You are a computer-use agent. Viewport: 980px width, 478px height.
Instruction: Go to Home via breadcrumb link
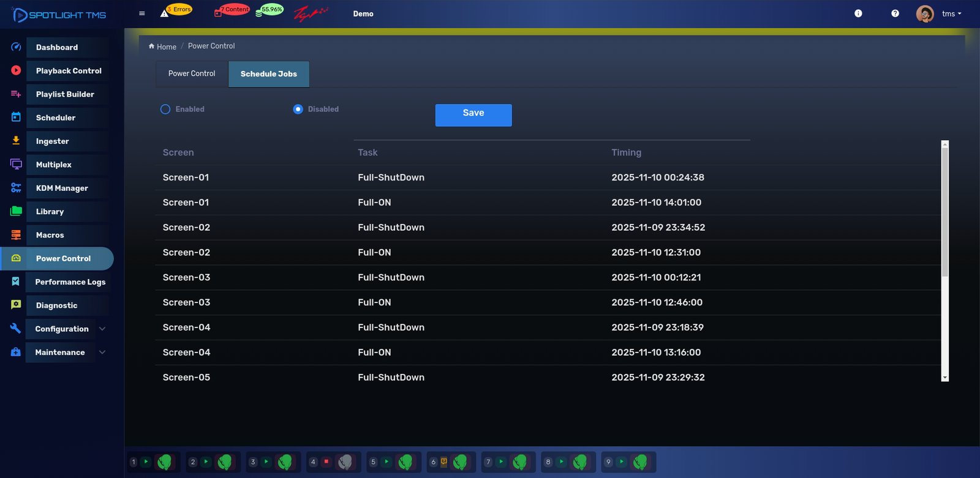point(166,47)
